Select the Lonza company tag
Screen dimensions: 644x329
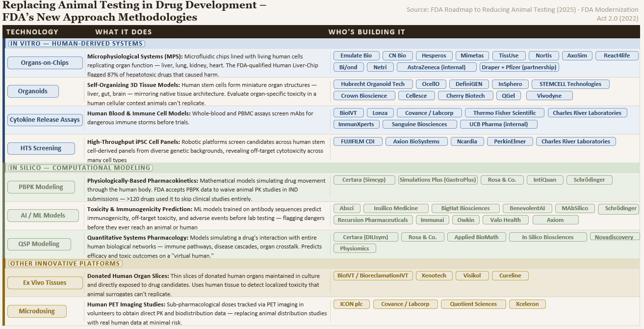(380, 113)
